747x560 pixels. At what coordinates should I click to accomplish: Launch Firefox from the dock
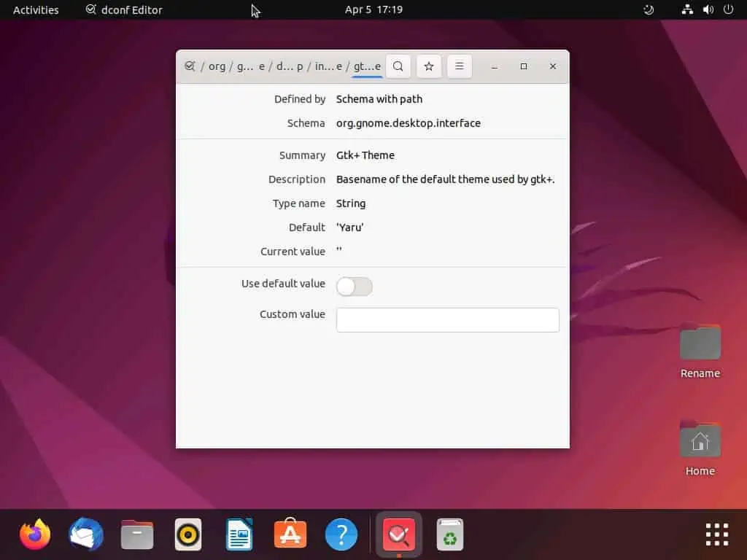tap(35, 535)
